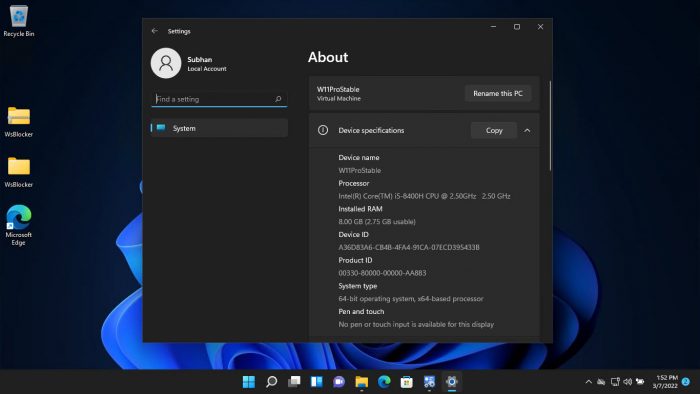
Task: Click the OneDrive cloud tray icon
Action: (601, 382)
